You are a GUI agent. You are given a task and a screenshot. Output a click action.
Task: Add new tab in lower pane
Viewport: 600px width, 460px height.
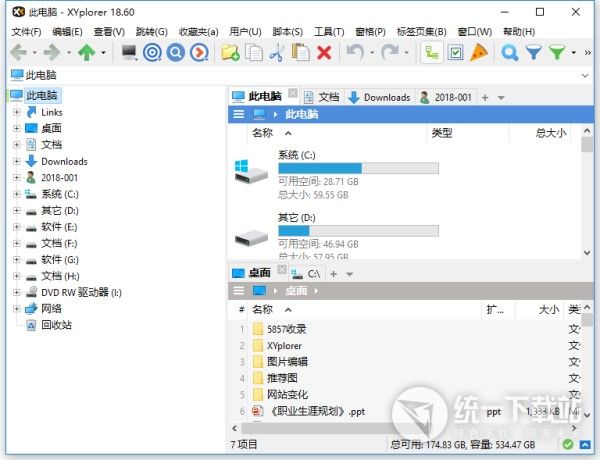coord(333,274)
